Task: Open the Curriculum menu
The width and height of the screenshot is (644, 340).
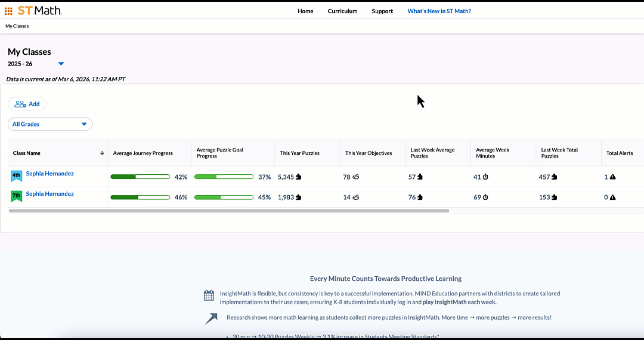Action: [342, 11]
